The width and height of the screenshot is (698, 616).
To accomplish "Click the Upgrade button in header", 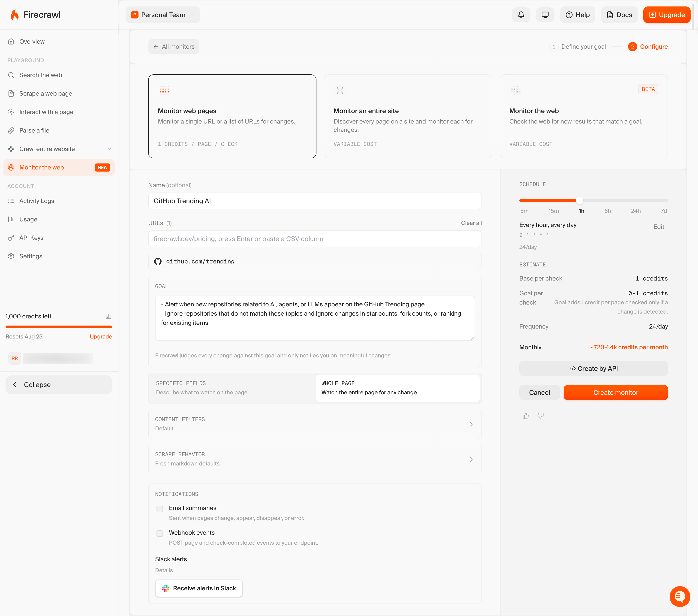I will [667, 15].
